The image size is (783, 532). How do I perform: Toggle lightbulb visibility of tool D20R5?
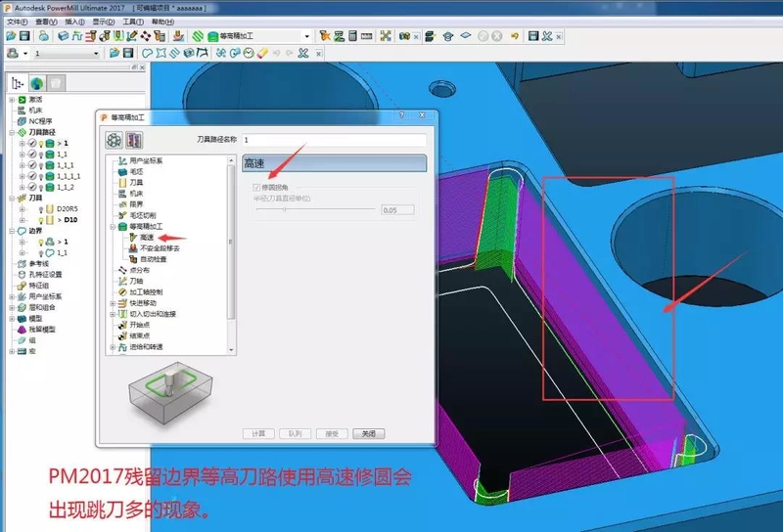coord(41,208)
